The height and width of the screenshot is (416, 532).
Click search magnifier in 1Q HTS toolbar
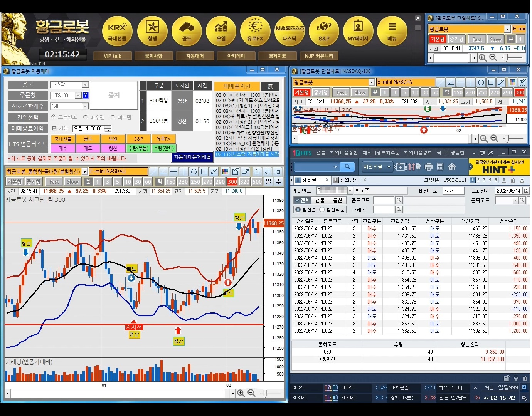[347, 167]
